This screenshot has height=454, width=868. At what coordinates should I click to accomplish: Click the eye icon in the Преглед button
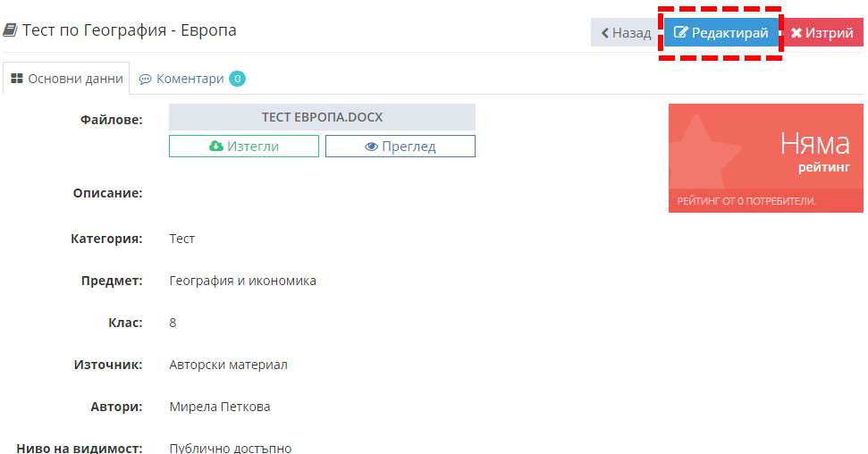(372, 147)
